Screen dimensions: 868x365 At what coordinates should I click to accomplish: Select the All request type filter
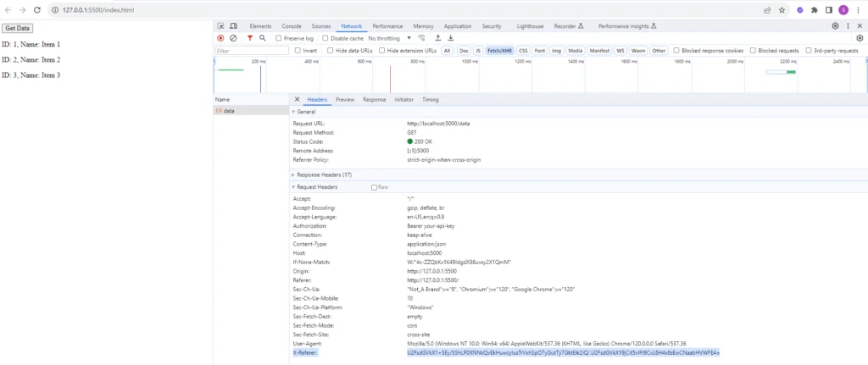(x=447, y=50)
